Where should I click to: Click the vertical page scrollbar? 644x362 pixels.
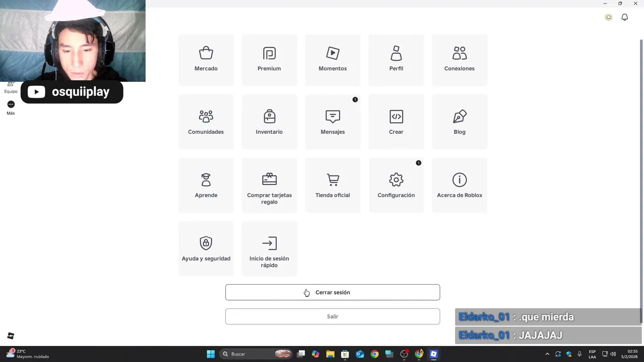[641, 181]
